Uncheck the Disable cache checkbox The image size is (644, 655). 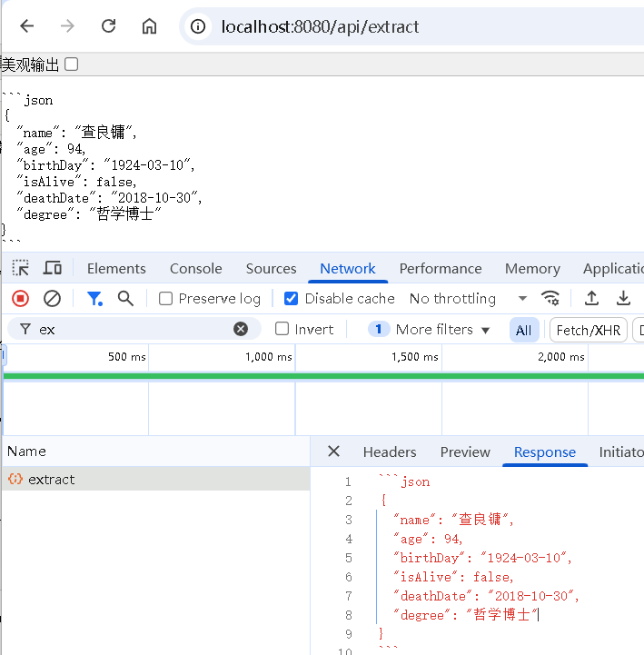coord(291,299)
